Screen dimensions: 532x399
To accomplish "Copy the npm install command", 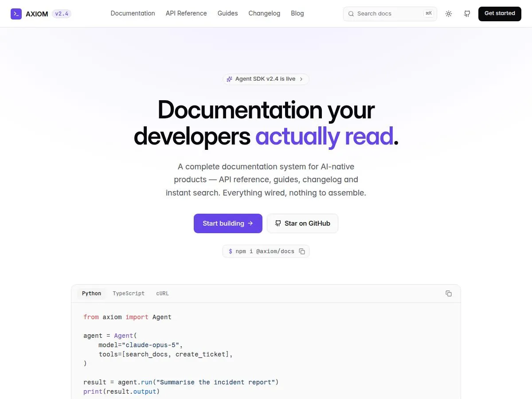I will [x=302, y=251].
